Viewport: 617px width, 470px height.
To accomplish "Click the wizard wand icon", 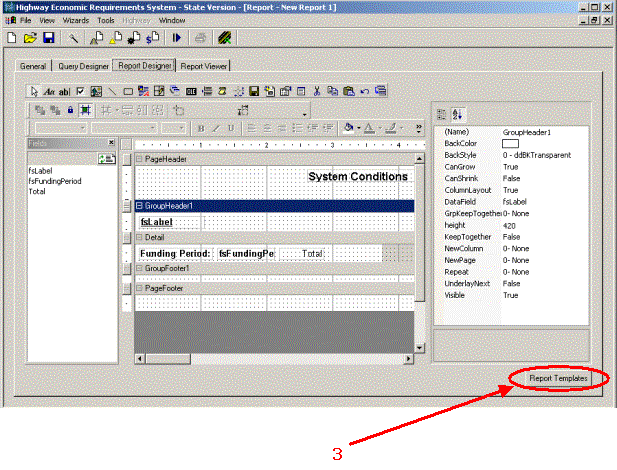I will coord(73,38).
